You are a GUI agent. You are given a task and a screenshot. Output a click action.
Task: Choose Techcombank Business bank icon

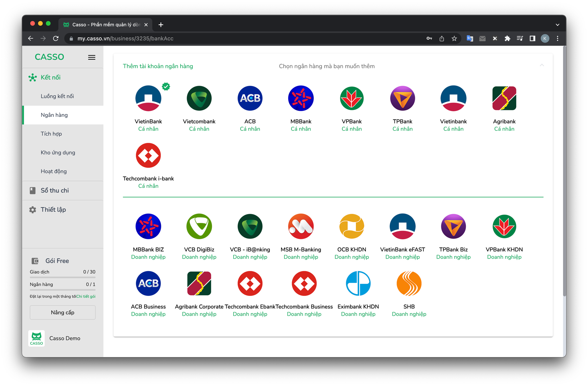(x=304, y=283)
